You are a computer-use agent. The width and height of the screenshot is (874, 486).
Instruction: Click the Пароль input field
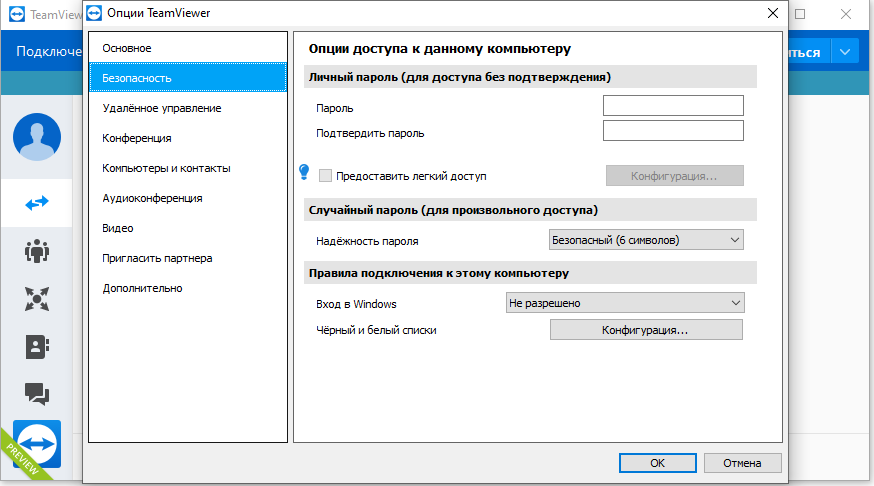673,105
